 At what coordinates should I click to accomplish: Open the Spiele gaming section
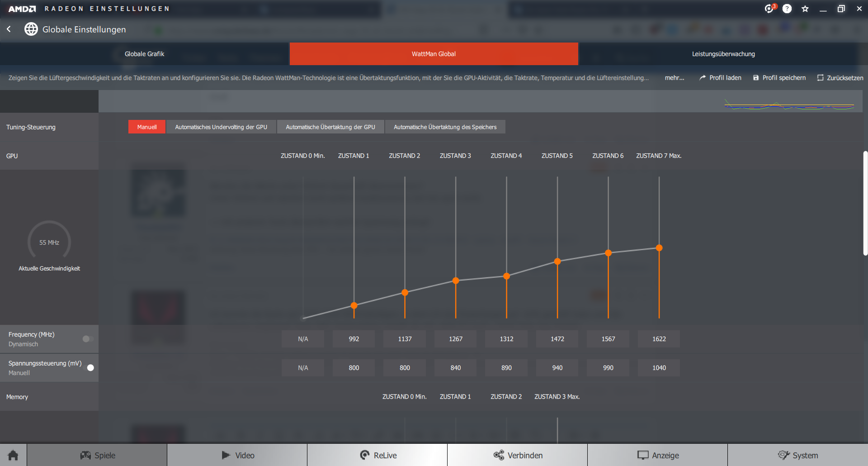click(x=97, y=455)
